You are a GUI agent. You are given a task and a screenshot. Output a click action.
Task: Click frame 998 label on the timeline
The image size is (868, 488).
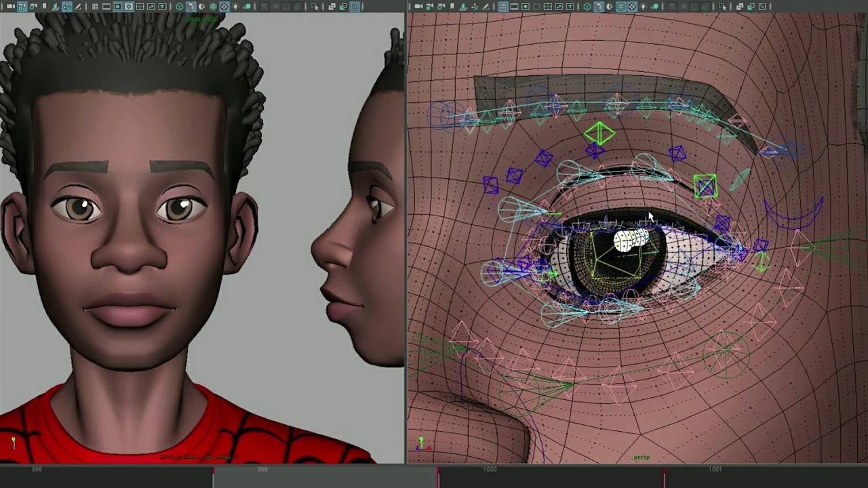pyautogui.click(x=37, y=469)
